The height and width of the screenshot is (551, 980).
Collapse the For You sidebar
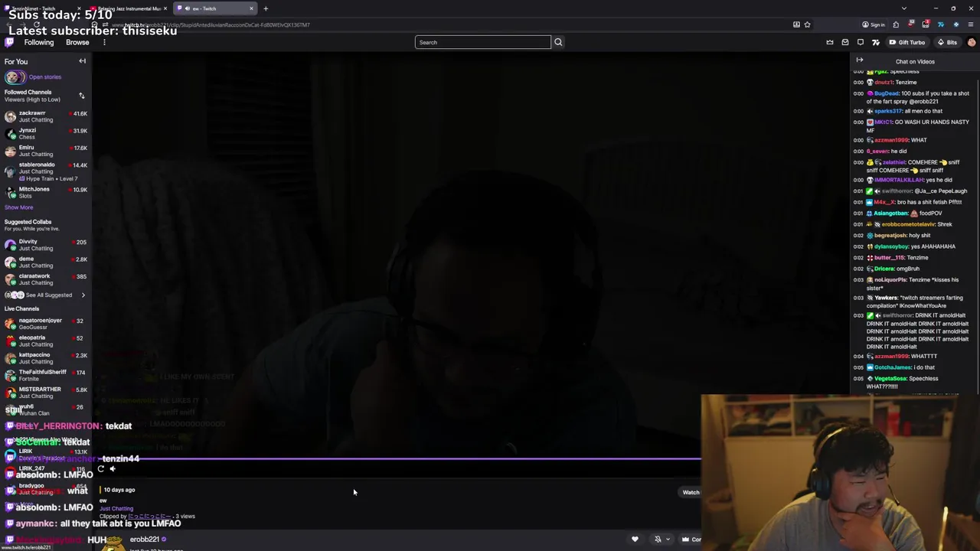pyautogui.click(x=83, y=61)
